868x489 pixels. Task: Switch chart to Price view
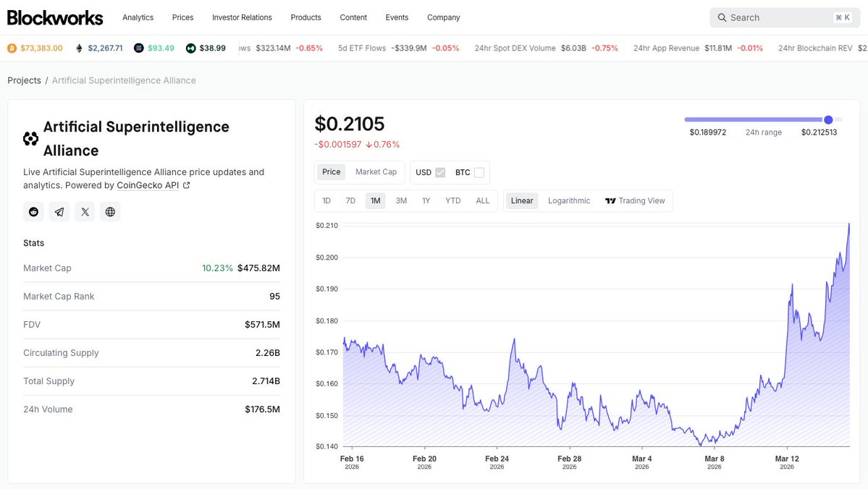331,172
